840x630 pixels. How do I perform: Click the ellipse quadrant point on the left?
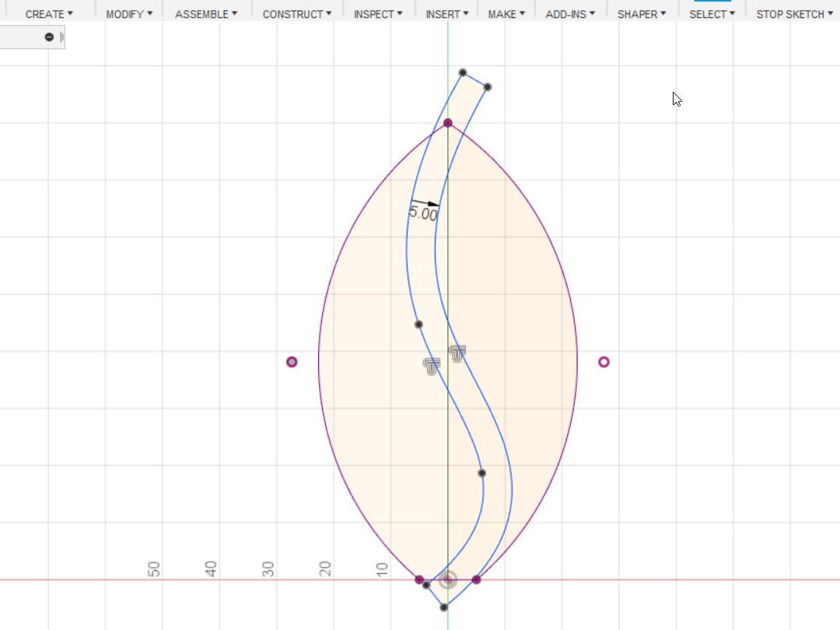point(292,362)
